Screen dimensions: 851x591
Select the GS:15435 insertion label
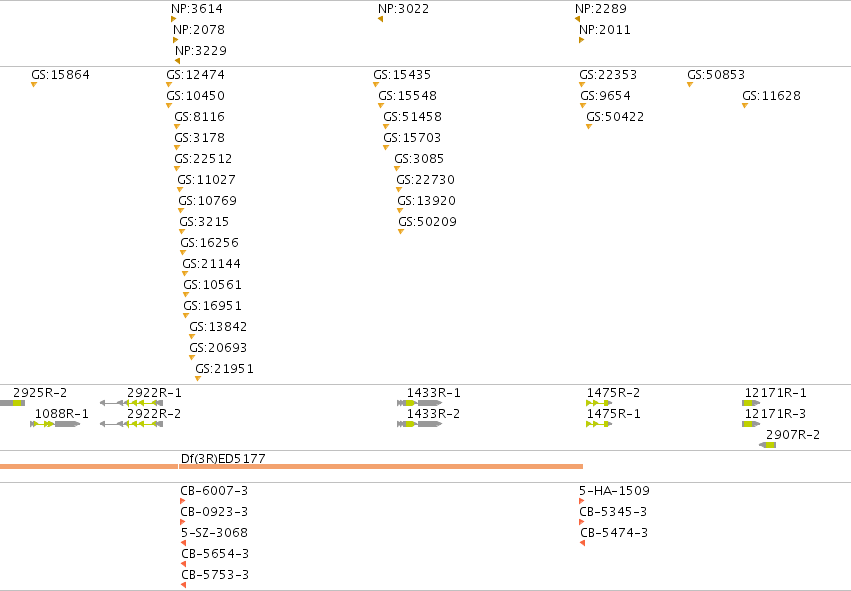[x=402, y=74]
